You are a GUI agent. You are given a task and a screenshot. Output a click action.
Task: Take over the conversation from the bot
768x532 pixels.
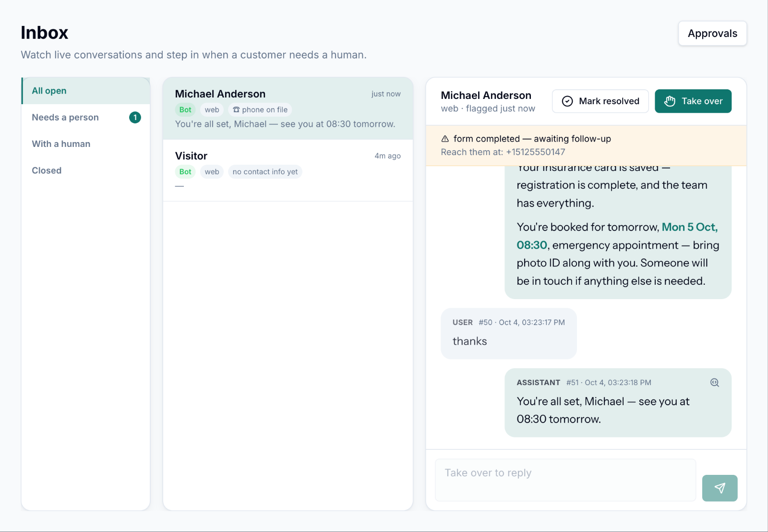(x=693, y=101)
